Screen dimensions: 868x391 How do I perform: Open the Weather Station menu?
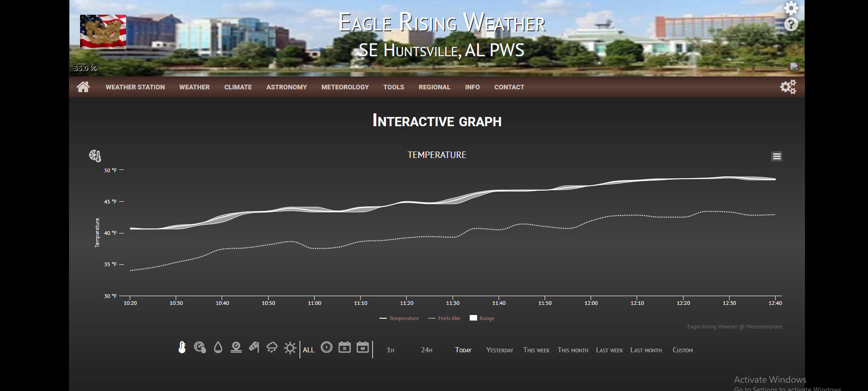pos(135,87)
